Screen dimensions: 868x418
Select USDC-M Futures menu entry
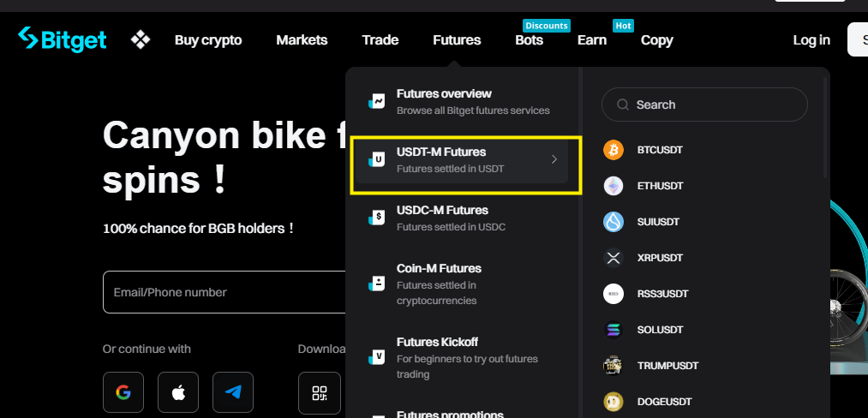(x=462, y=218)
